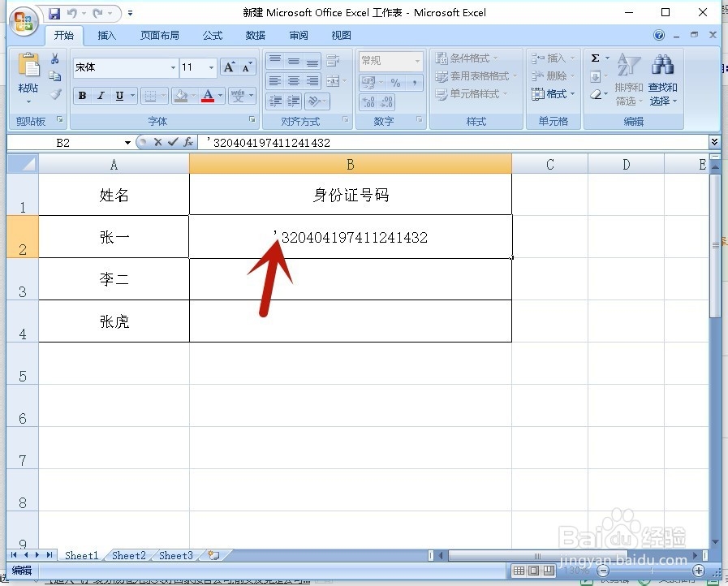728x586 pixels.
Task: Increase the decimal places
Action: 368,101
